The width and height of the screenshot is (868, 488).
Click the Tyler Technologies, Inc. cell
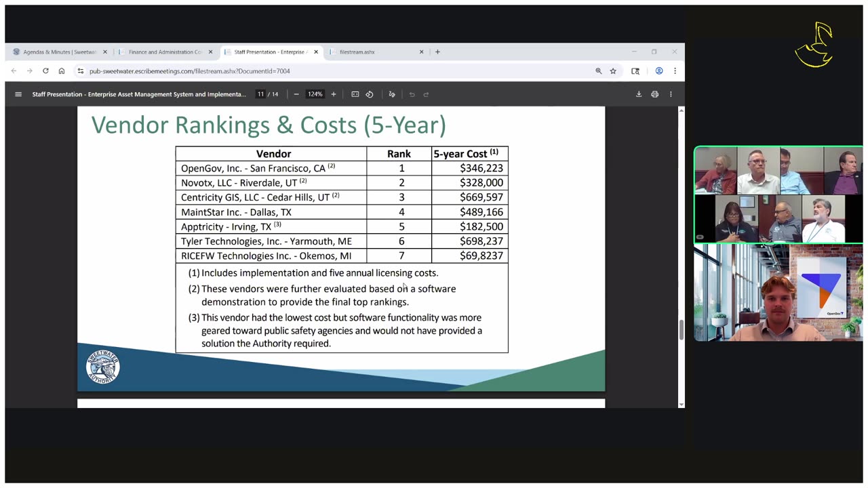tap(271, 241)
